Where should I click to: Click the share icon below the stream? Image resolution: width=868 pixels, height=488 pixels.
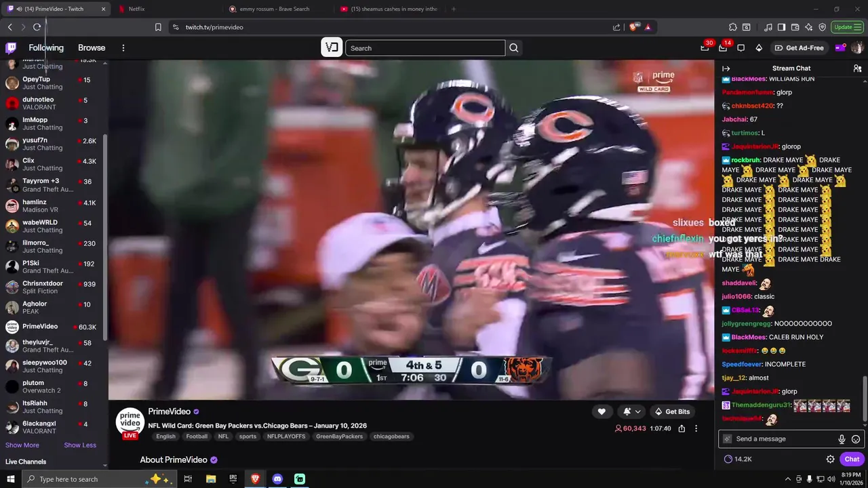tap(682, 428)
